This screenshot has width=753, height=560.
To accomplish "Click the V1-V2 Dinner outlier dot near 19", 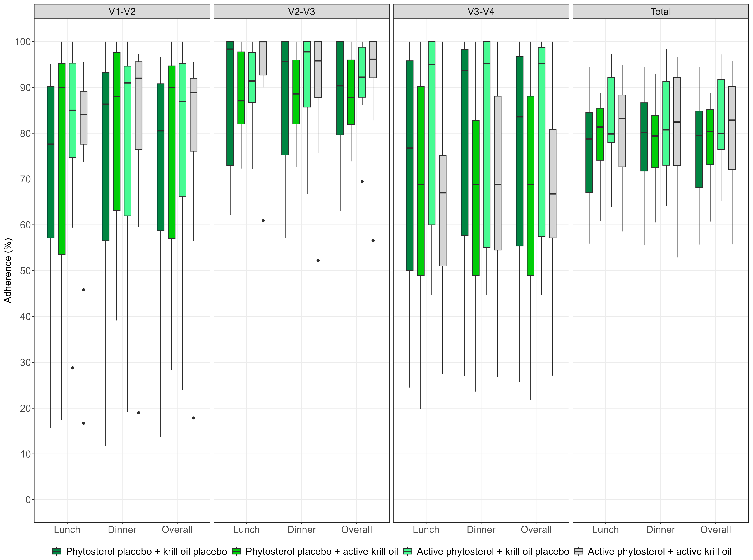I will 138,413.
